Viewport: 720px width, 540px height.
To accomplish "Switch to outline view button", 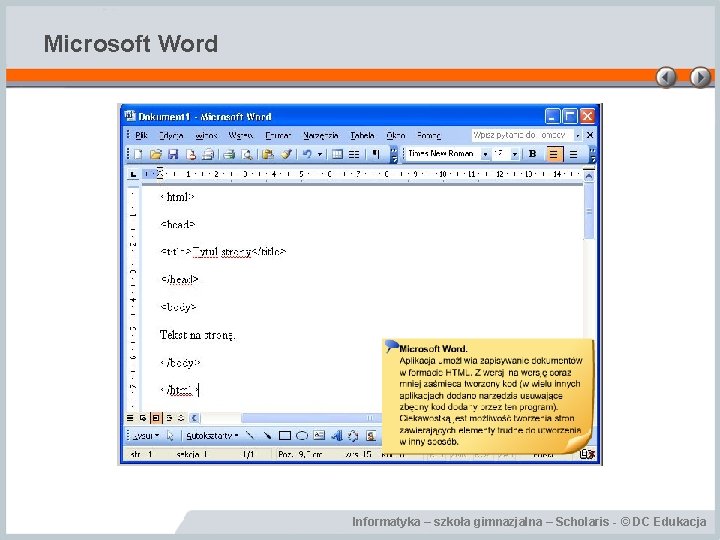I will coord(169,418).
